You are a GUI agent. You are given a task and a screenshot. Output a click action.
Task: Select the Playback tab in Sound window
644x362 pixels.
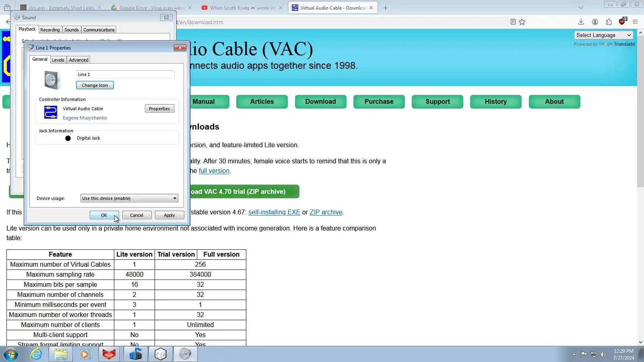pyautogui.click(x=27, y=29)
